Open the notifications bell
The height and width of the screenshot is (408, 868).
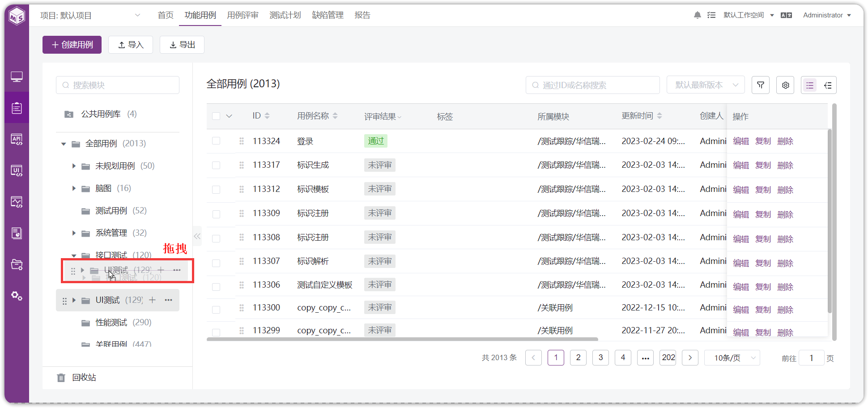697,15
